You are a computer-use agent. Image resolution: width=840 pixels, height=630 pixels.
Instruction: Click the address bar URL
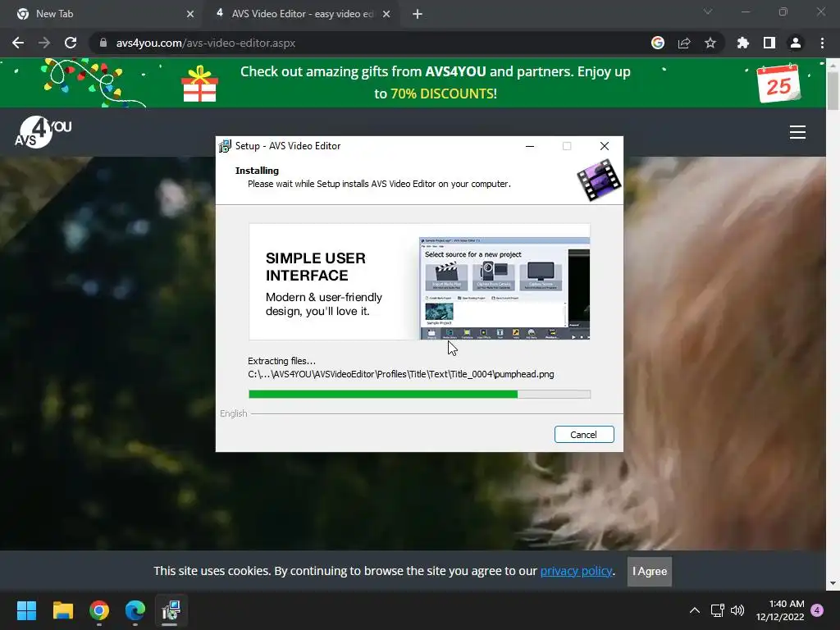(206, 43)
